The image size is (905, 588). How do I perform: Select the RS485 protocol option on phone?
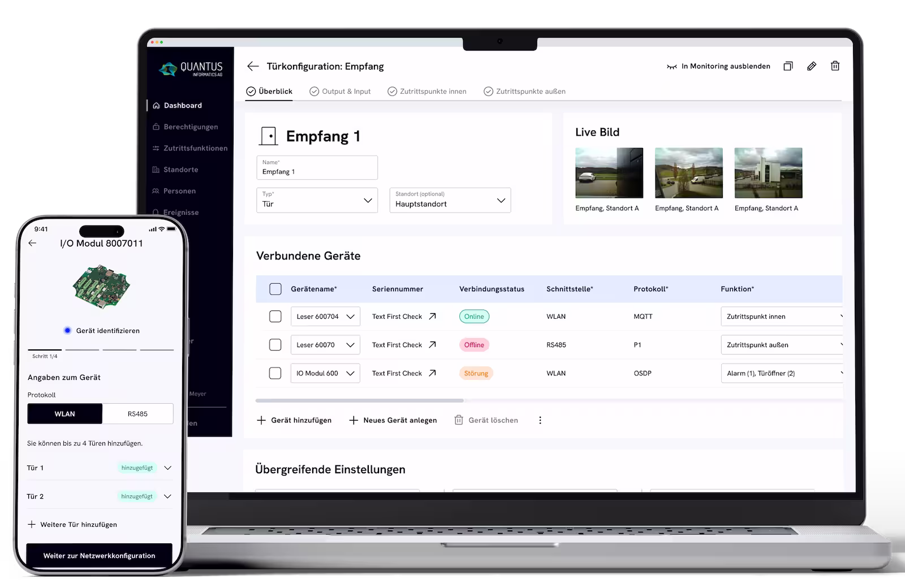tap(137, 414)
